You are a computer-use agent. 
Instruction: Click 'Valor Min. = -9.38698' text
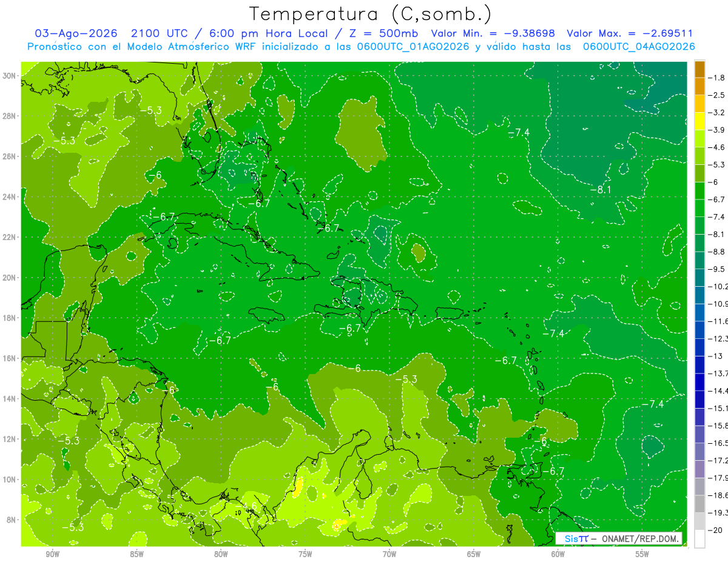(493, 33)
